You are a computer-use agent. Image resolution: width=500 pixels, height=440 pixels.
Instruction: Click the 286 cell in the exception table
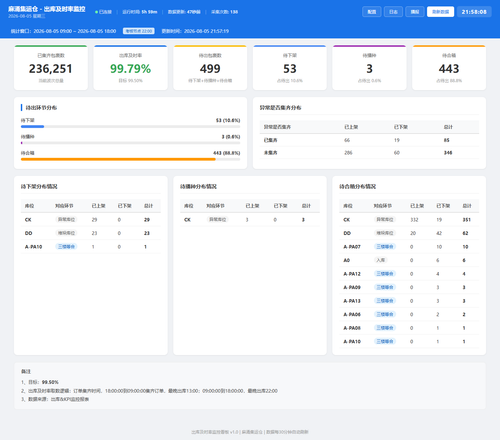[x=348, y=153]
